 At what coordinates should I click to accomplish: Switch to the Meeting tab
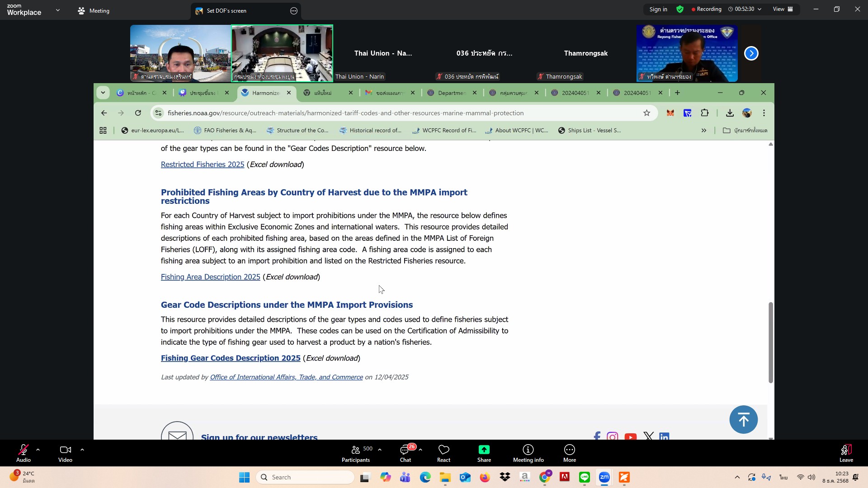(x=94, y=11)
